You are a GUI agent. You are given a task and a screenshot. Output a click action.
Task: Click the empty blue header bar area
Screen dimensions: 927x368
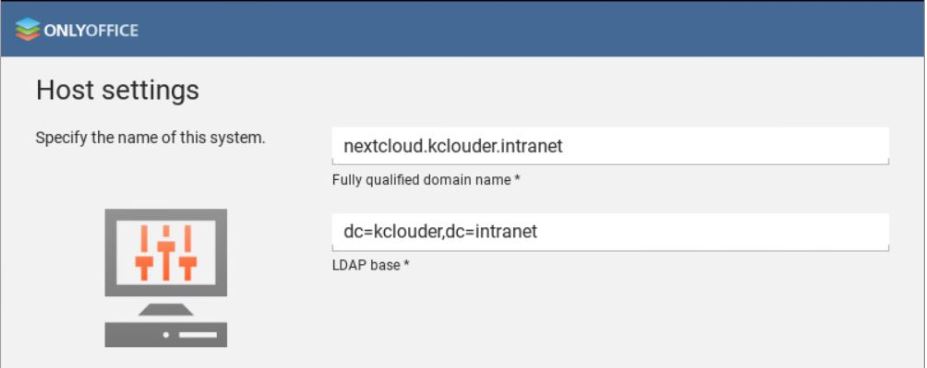(x=532, y=30)
